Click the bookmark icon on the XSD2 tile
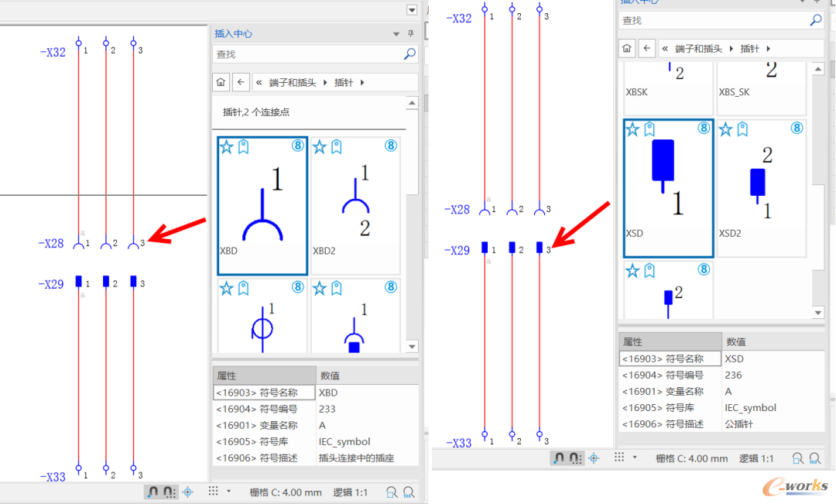 pyautogui.click(x=742, y=129)
